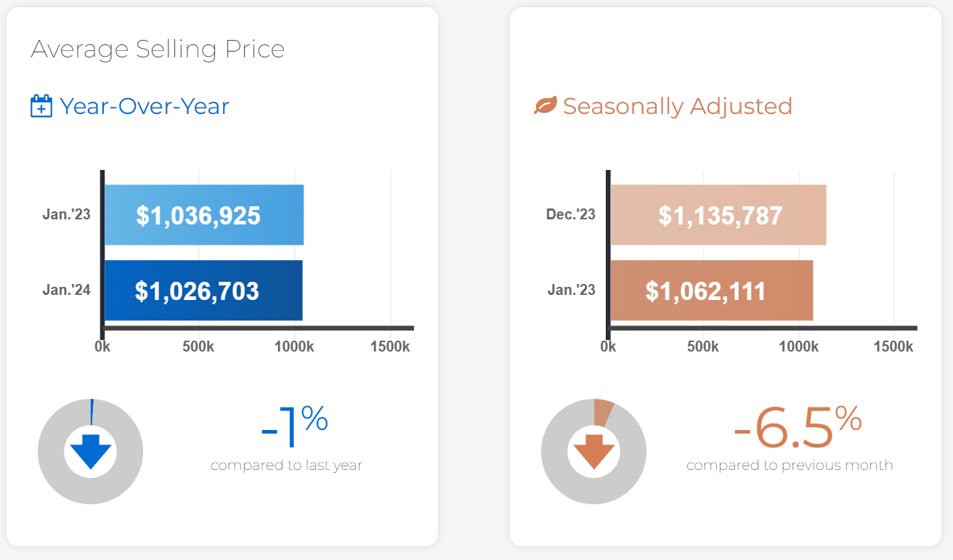Click the Jan.'24 axis label
Image resolution: width=953 pixels, height=560 pixels.
[67, 291]
